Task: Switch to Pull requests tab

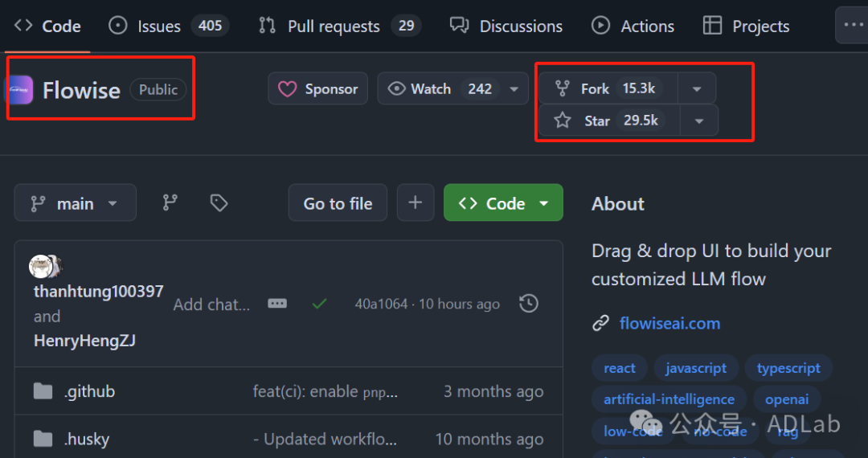Action: pyautogui.click(x=340, y=26)
